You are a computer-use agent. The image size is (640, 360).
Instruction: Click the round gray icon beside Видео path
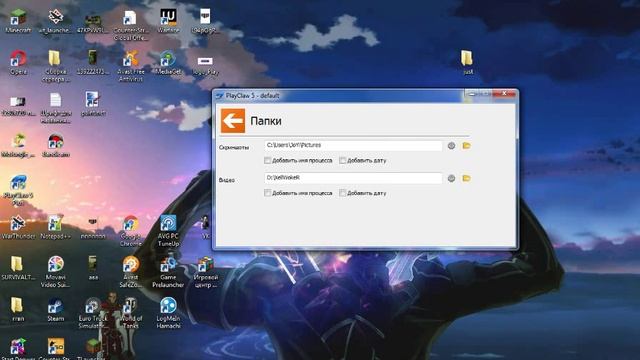click(451, 178)
